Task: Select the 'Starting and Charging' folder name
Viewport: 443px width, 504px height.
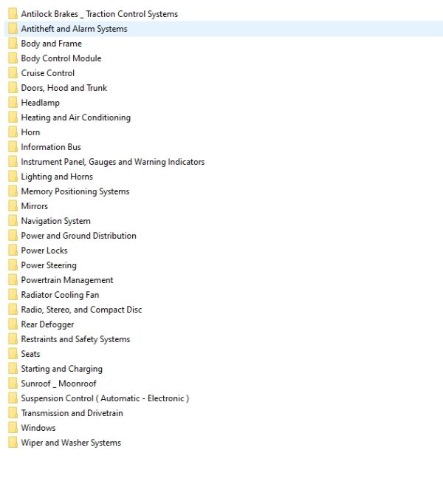Action: click(x=62, y=369)
